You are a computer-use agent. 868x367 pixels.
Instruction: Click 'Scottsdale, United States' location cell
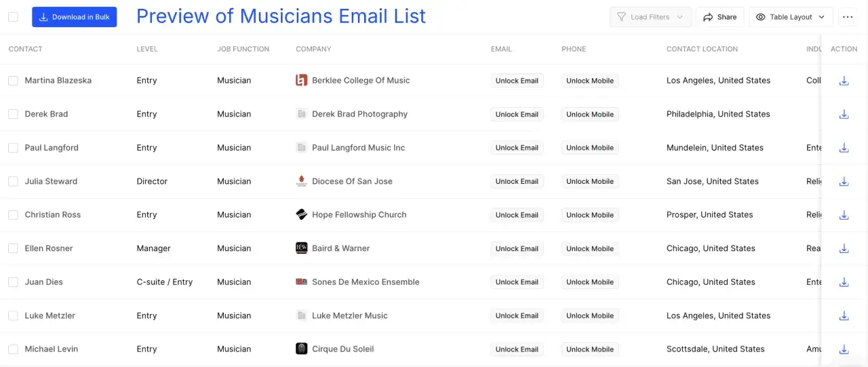point(715,349)
